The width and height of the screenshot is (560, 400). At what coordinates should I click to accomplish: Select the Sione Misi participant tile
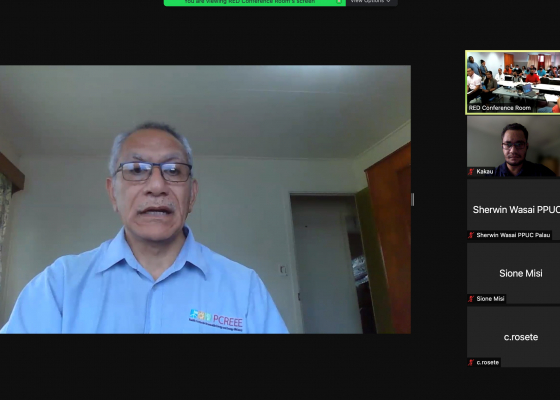(514, 273)
